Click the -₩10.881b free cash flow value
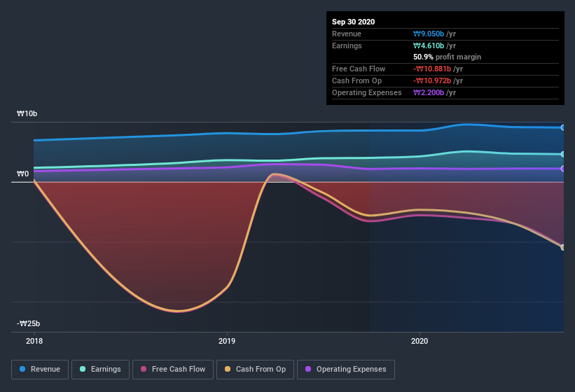575x392 pixels. (432, 69)
